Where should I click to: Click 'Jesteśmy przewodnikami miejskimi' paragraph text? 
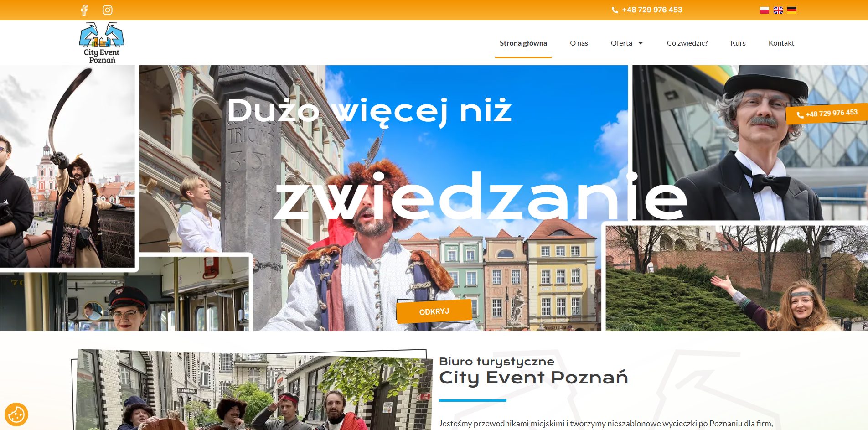pyautogui.click(x=606, y=424)
